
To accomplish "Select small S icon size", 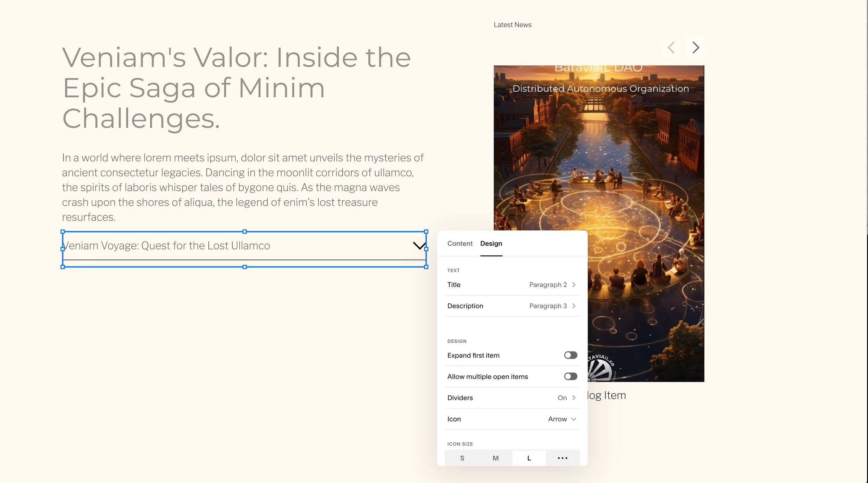I will pyautogui.click(x=462, y=458).
